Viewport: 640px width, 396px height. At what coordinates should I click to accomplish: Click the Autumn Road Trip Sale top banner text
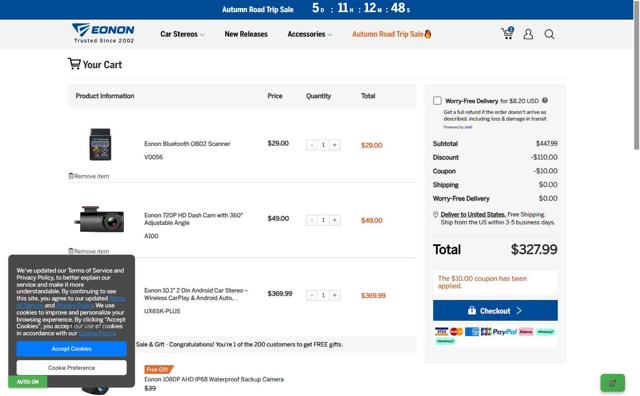point(258,9)
